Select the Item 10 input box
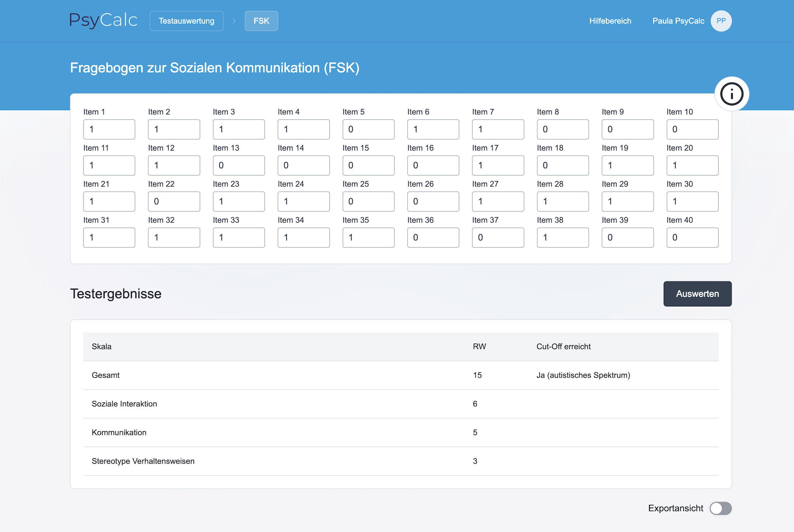This screenshot has width=794, height=532. point(692,129)
